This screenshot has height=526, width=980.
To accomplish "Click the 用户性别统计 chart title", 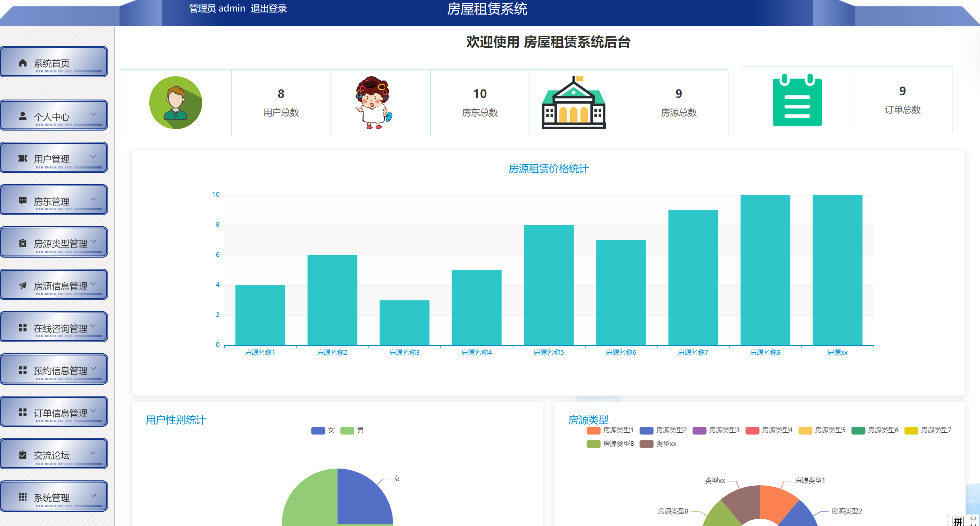I will pos(176,420).
